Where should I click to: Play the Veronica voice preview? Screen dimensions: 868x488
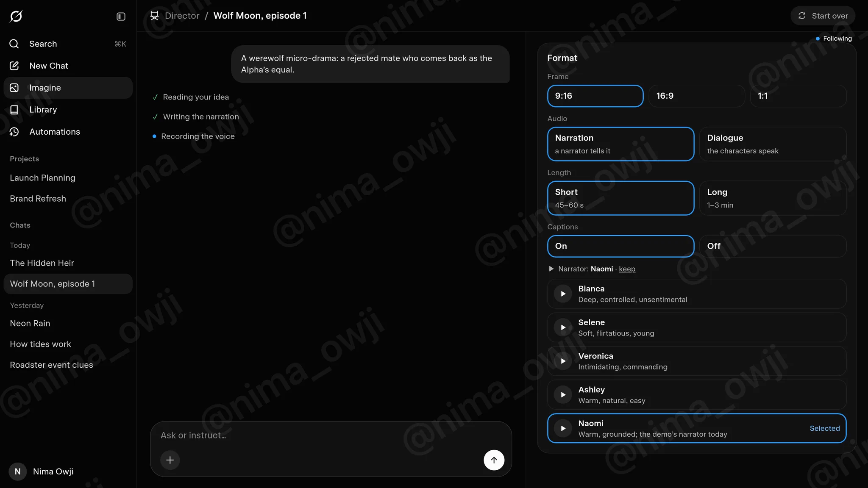coord(563,361)
